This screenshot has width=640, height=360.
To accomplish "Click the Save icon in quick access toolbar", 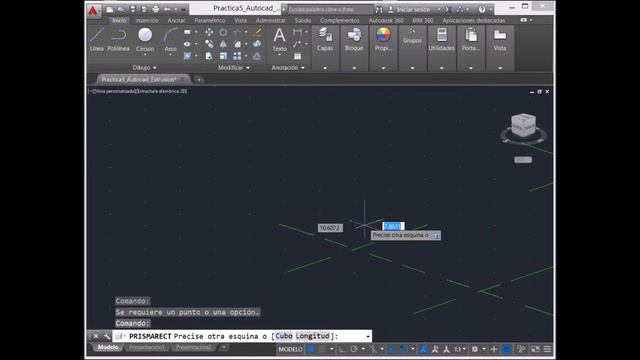I will click(x=133, y=9).
